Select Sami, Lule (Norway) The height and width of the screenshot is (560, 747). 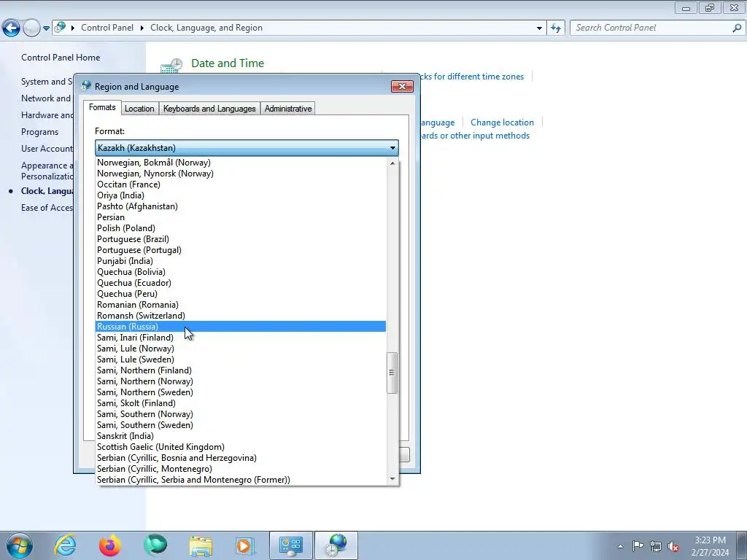(x=241, y=349)
